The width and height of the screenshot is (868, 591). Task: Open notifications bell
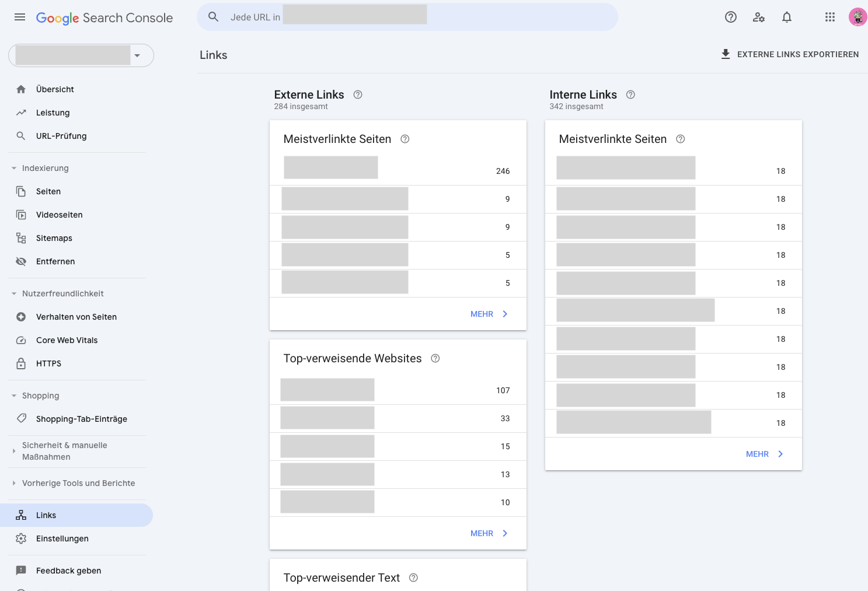786,17
